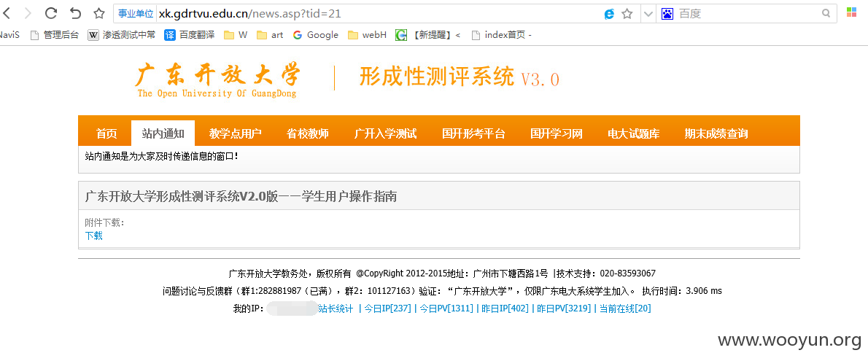
Task: Open the 管理后台 bookmark
Action: click(x=54, y=35)
